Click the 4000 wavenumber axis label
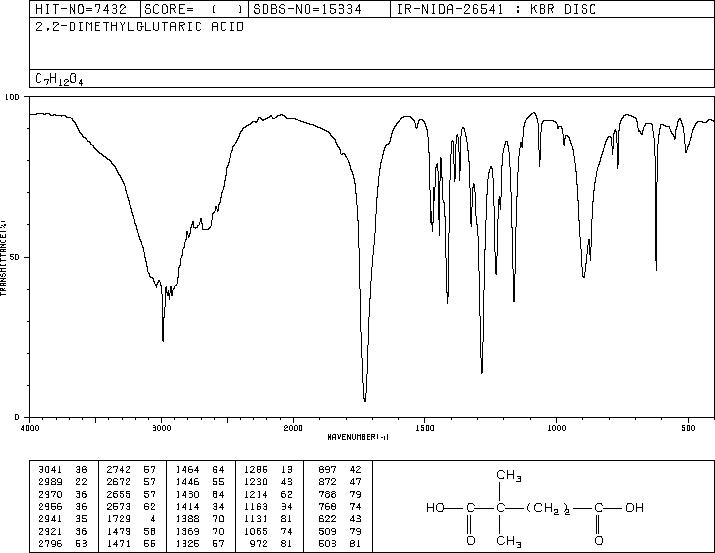 pyautogui.click(x=30, y=428)
